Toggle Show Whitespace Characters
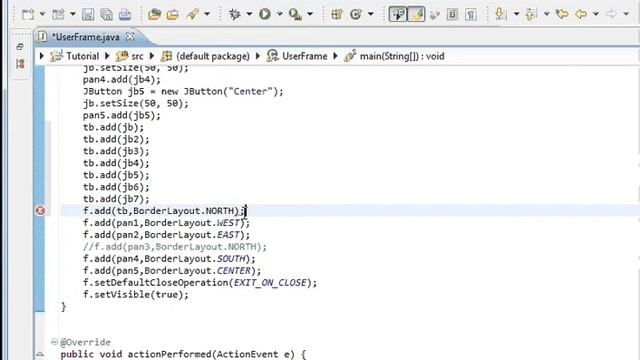Screen dimensions: 640x360 click(x=471, y=15)
